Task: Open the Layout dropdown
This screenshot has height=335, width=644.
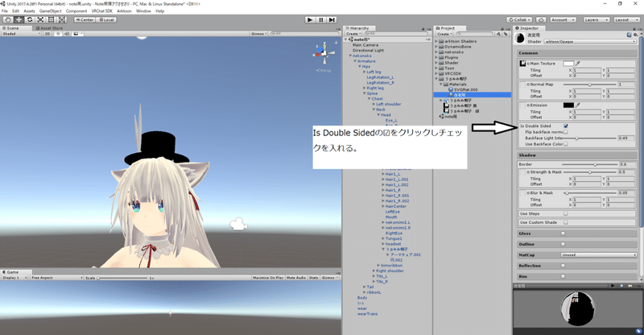Action: pos(625,20)
